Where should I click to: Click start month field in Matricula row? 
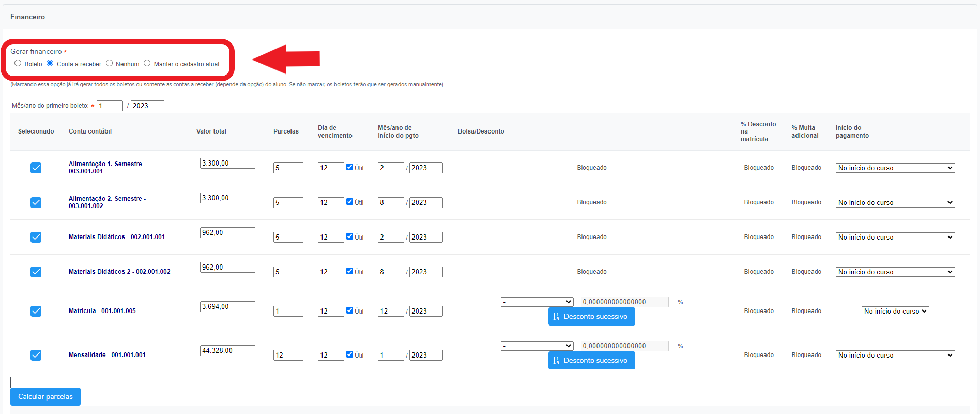tap(391, 311)
